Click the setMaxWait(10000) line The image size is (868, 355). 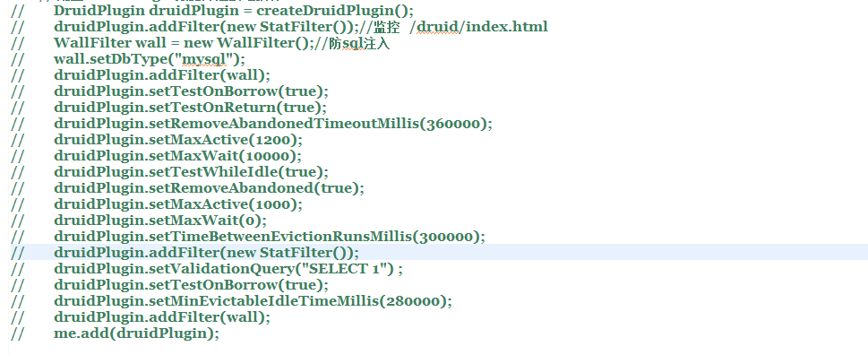point(178,156)
